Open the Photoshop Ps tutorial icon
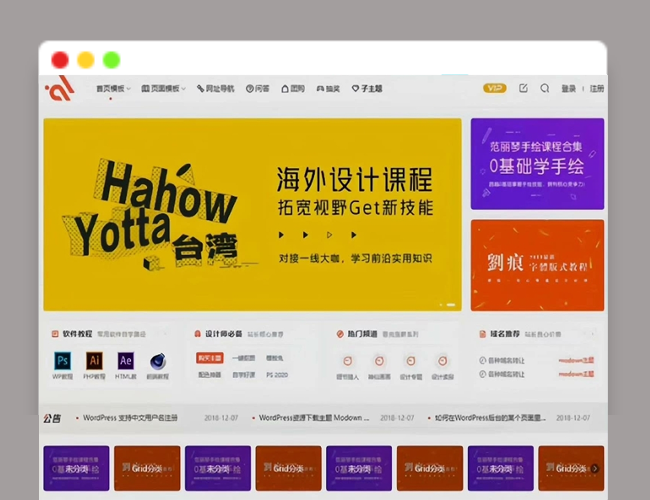The width and height of the screenshot is (650, 500). 63,360
